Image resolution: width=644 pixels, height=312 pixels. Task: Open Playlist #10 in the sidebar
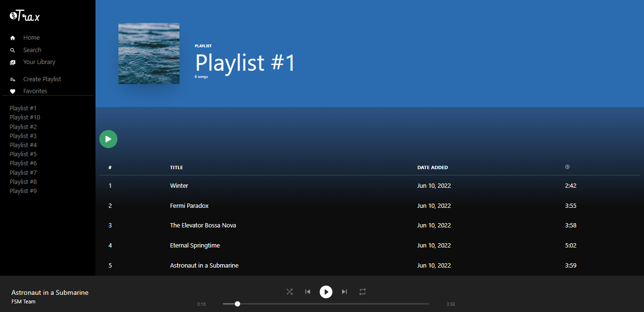pyautogui.click(x=25, y=118)
